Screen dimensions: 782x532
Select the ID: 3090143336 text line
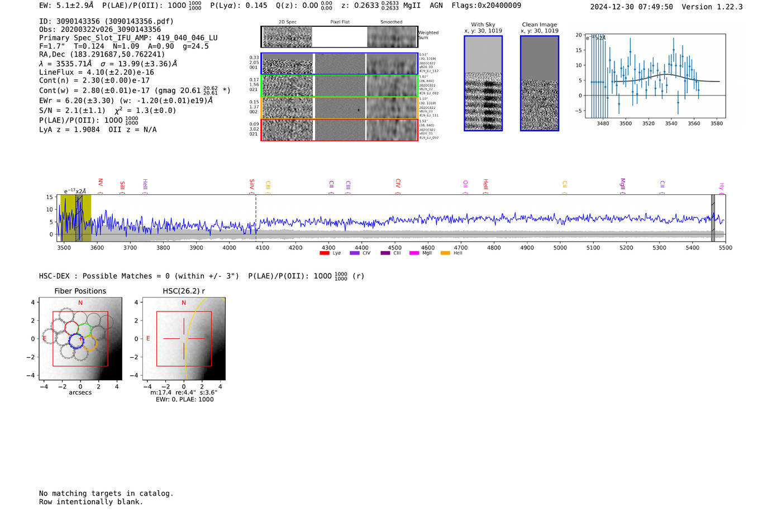pyautogui.click(x=106, y=21)
